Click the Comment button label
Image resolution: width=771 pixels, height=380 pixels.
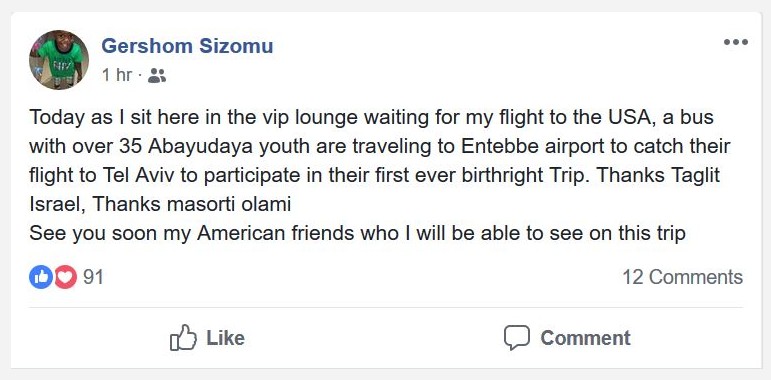click(x=585, y=338)
